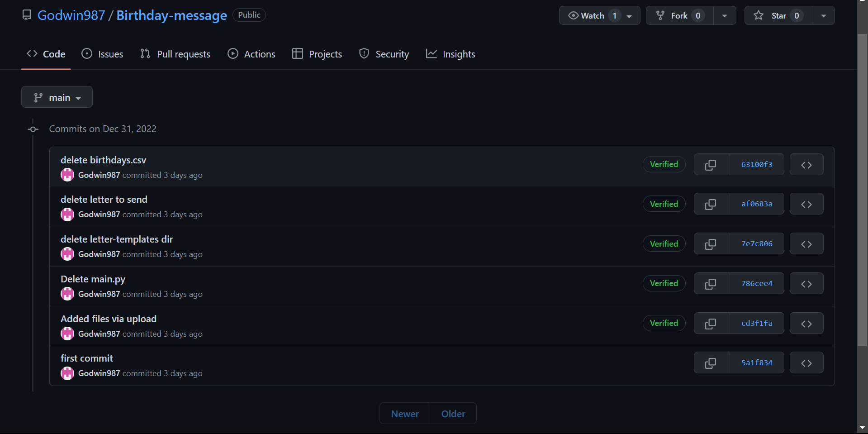868x434 pixels.
Task: Click avatar beside 'Delete main.py' commit
Action: point(67,294)
